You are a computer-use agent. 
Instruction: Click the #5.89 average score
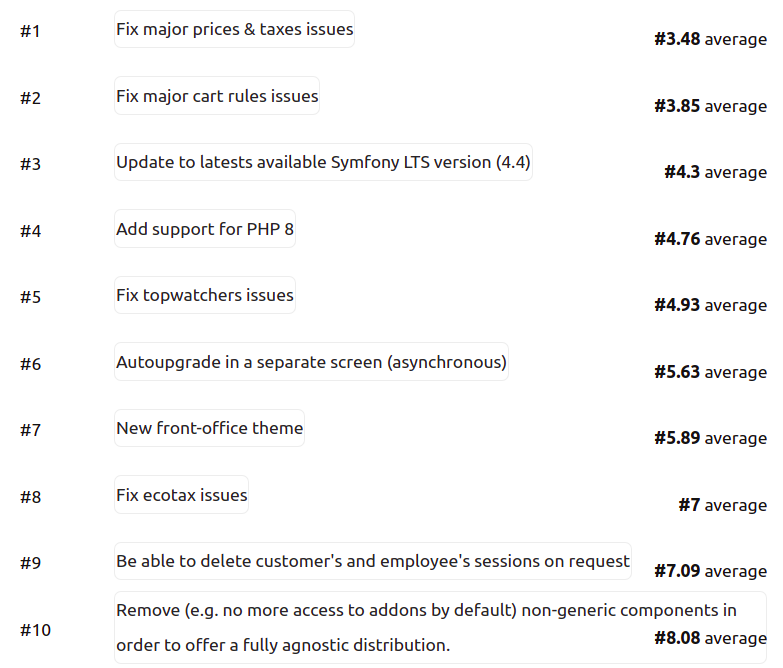[710, 438]
